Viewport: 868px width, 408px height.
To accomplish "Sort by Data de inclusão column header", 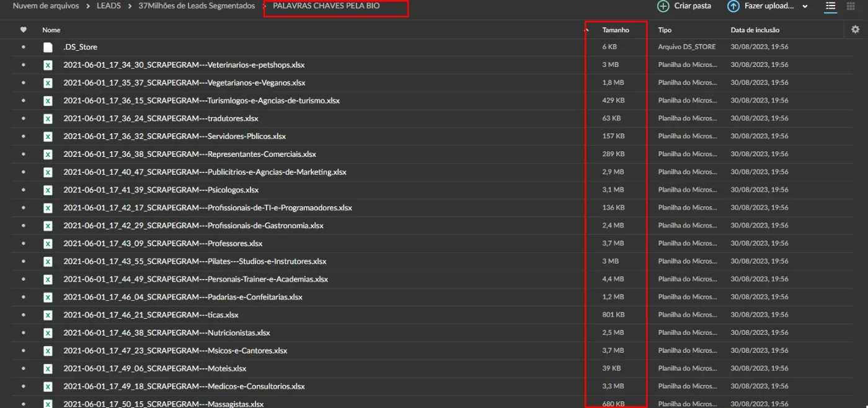I will [x=755, y=30].
